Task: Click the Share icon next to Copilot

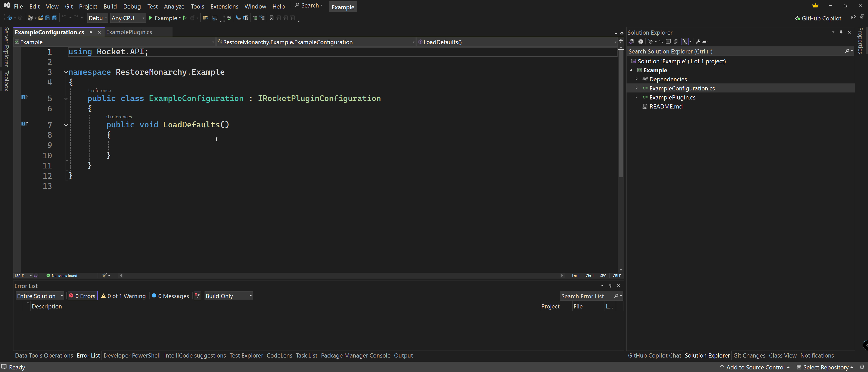Action: [x=853, y=17]
